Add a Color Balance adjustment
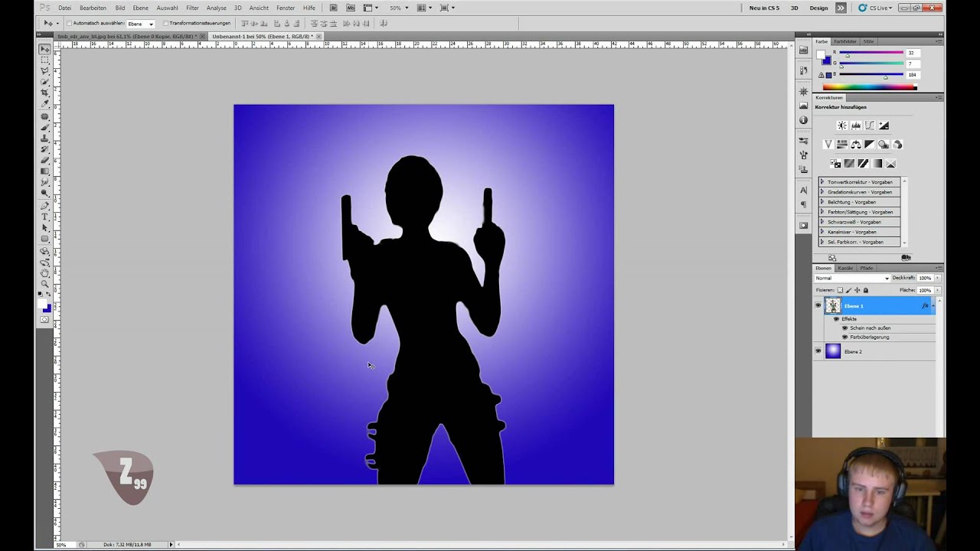The height and width of the screenshot is (551, 980). [x=856, y=144]
